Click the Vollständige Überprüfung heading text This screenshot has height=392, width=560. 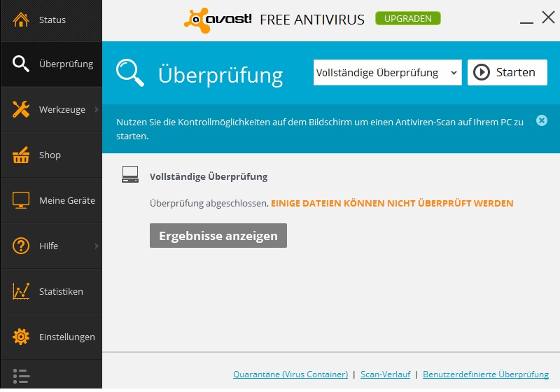209,176
